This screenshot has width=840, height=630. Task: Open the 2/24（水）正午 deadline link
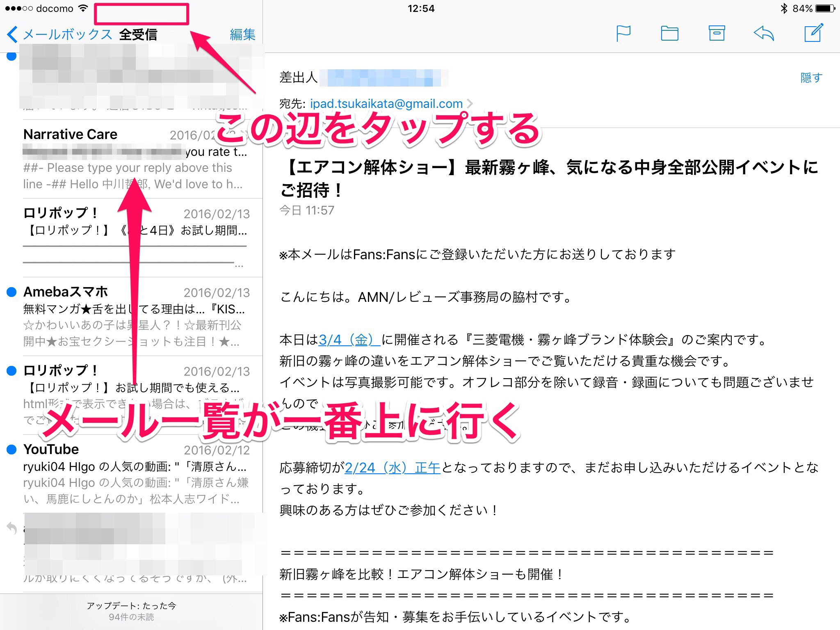392,468
